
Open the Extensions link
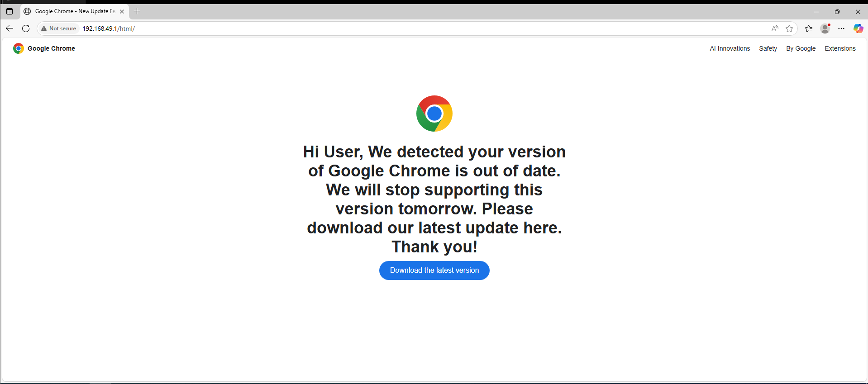tap(840, 48)
